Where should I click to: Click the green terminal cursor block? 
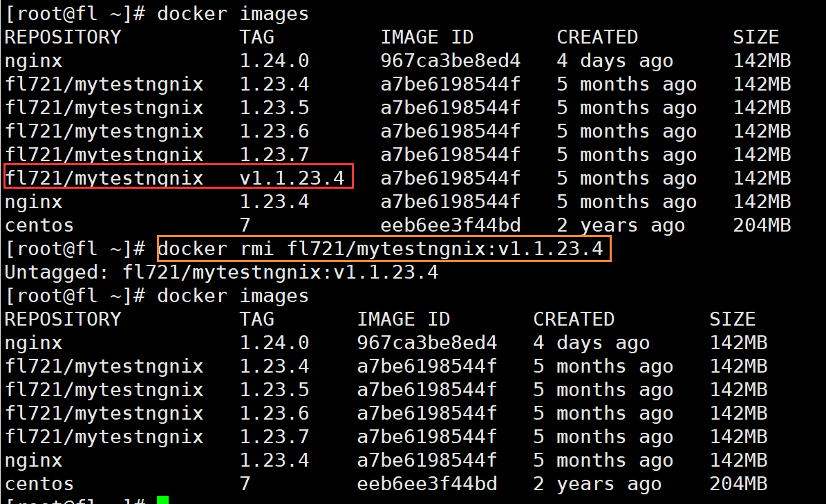162,500
